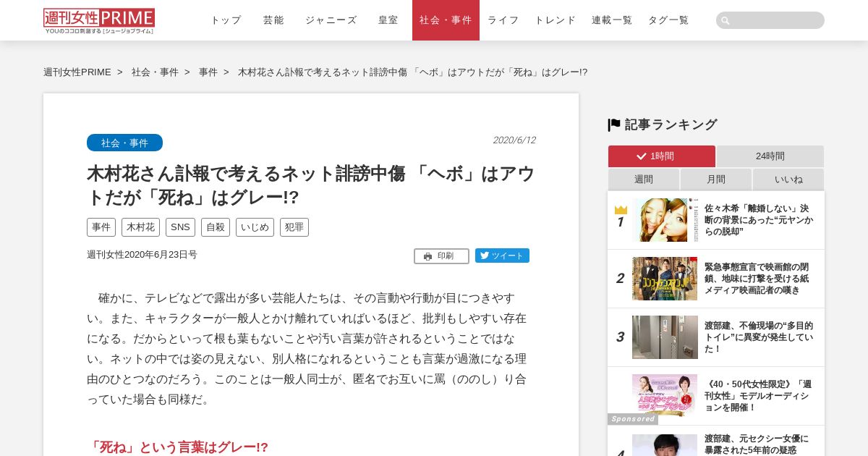Open the 芸能 menu item
Image resolution: width=868 pixels, height=456 pixels.
tap(273, 20)
